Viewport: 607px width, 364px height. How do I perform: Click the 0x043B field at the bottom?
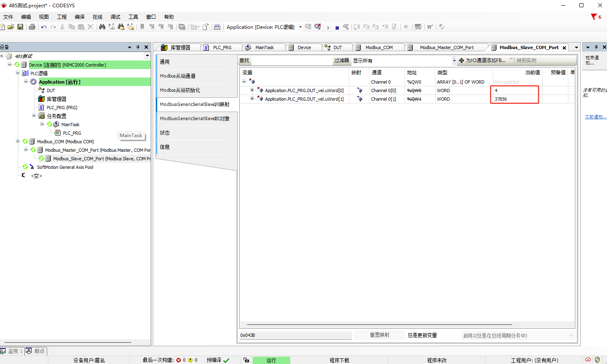click(x=295, y=335)
